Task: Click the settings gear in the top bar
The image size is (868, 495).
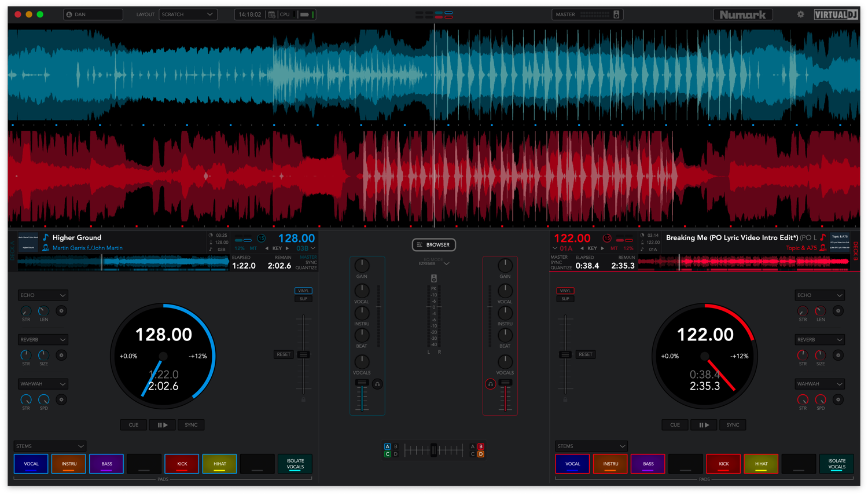Action: (x=800, y=14)
